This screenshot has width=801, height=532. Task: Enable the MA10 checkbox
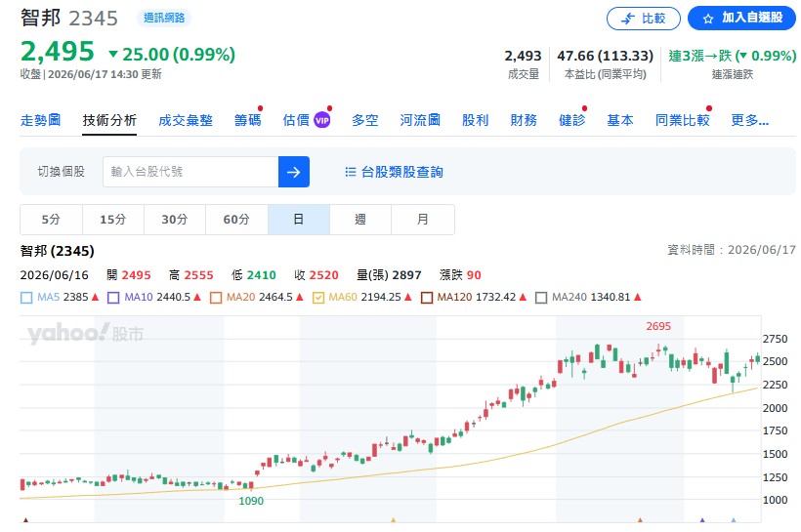click(x=113, y=298)
